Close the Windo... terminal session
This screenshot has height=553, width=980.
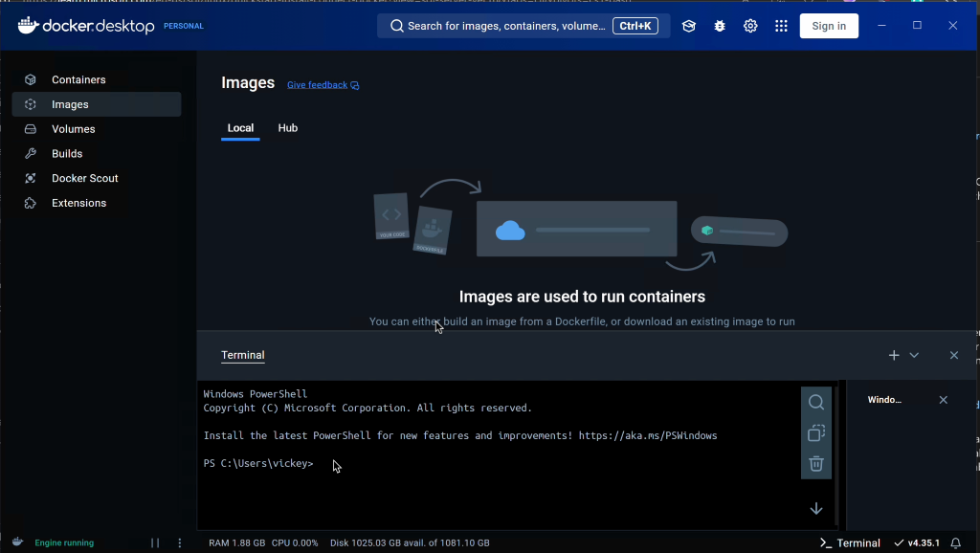click(x=943, y=400)
